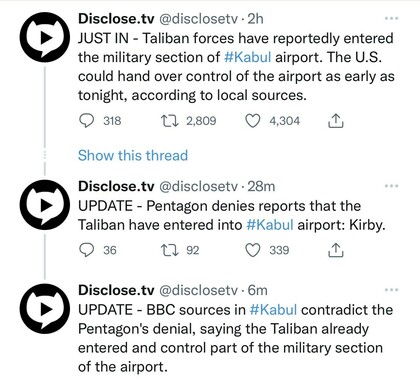Screen dimensions: 420x380
Task: Open more options on the 28m tweet
Action: 391,186
